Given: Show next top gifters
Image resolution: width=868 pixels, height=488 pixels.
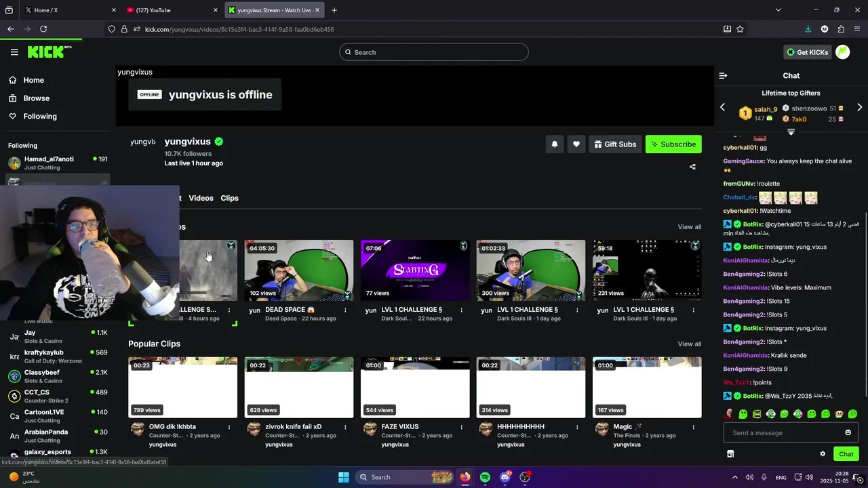Looking at the screenshot, I should coord(859,107).
